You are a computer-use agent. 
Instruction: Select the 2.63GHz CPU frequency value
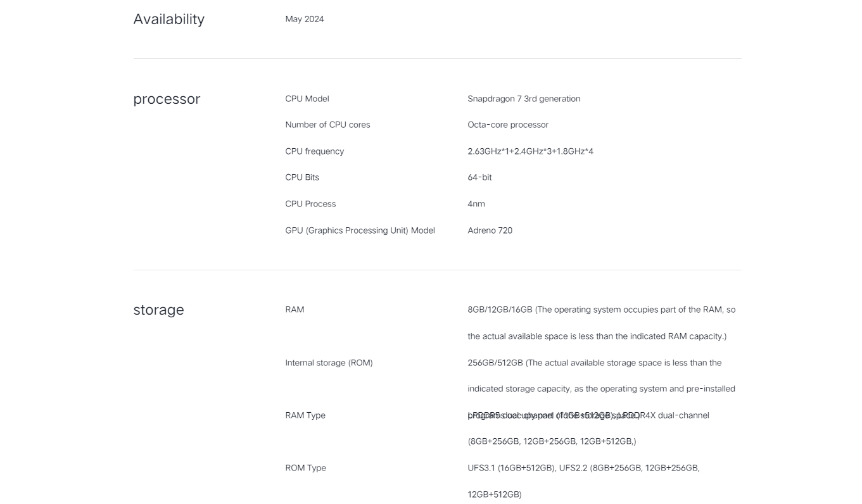click(x=531, y=151)
